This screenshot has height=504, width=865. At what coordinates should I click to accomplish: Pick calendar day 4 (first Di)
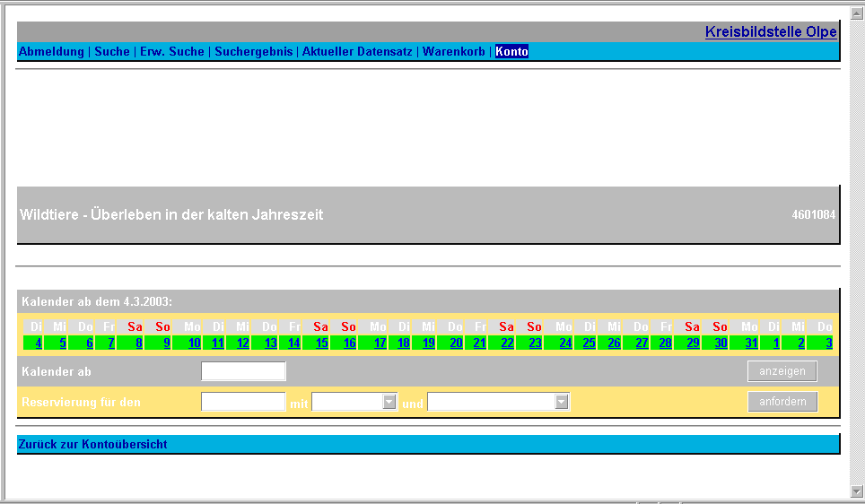pos(38,343)
